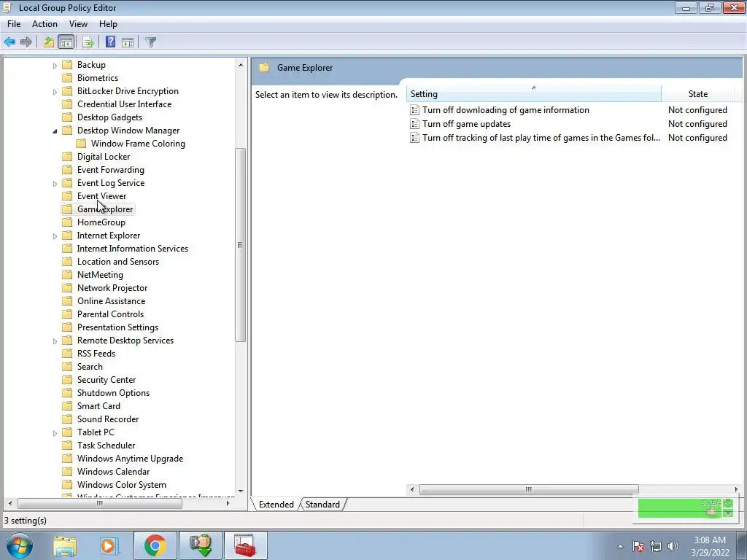Select Turn off downloading of game information

click(506, 110)
